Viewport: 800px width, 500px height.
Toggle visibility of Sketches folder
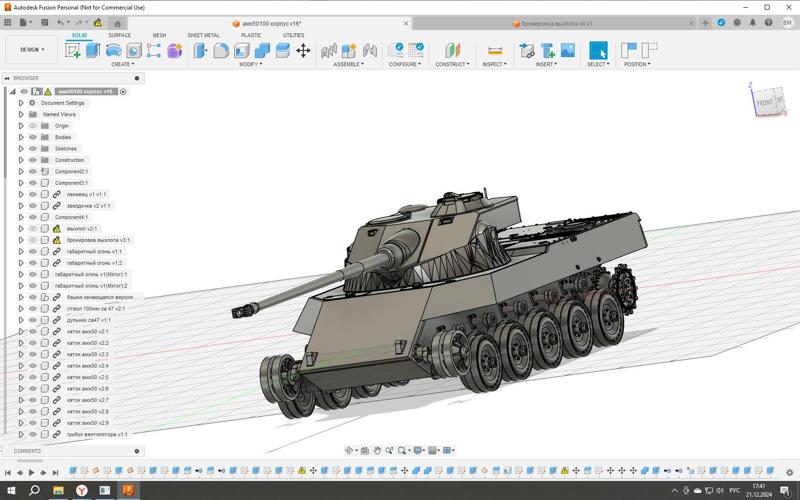(33, 148)
